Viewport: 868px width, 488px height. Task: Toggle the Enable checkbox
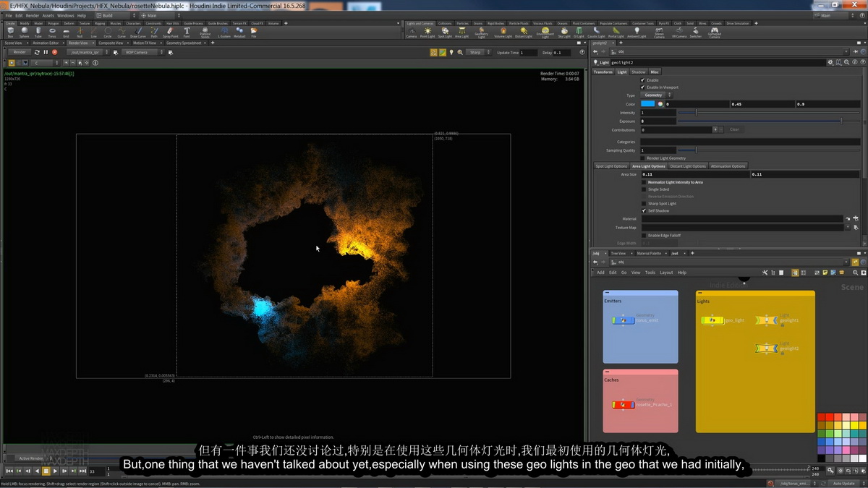click(643, 80)
